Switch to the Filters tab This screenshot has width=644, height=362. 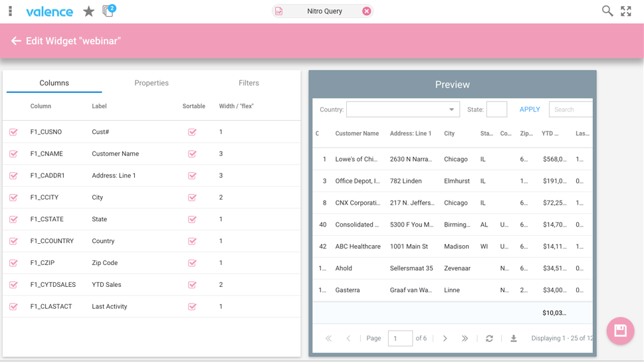click(249, 83)
